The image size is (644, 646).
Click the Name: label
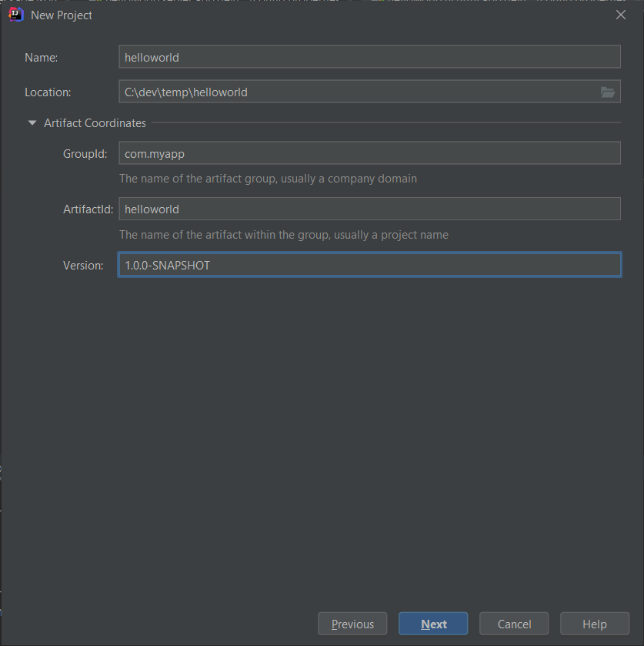(x=42, y=57)
